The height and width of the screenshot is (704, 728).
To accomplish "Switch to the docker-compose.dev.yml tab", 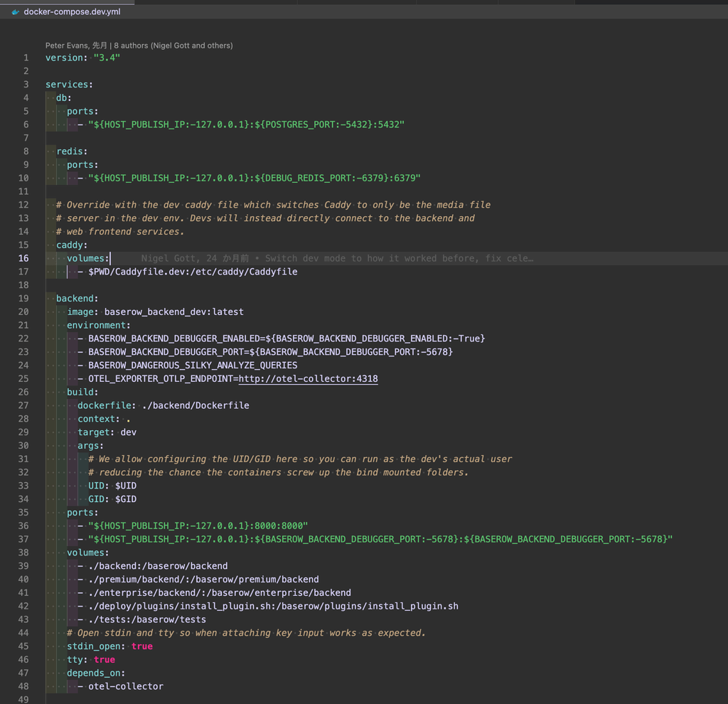I will click(x=71, y=11).
